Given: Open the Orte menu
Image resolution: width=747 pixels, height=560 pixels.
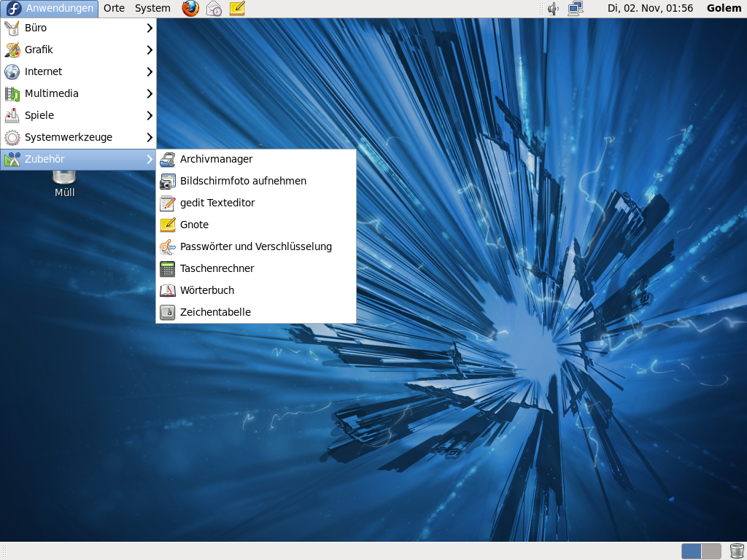Looking at the screenshot, I should tap(114, 9).
